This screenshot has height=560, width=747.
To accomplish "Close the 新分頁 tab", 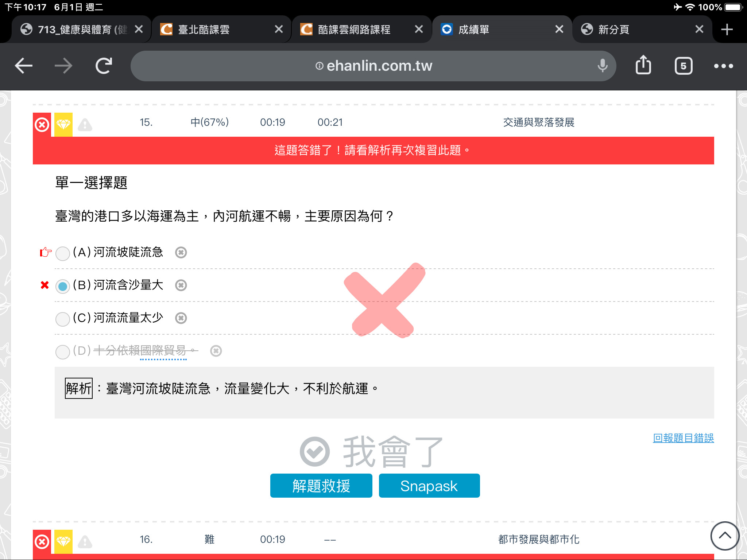I will point(699,29).
